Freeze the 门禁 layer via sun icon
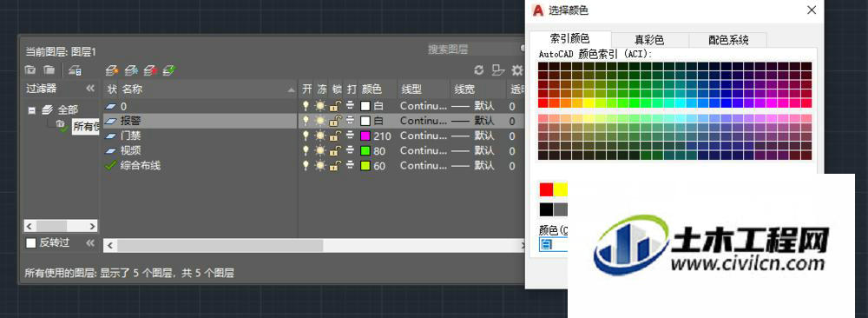The height and width of the screenshot is (318, 868). click(x=320, y=136)
